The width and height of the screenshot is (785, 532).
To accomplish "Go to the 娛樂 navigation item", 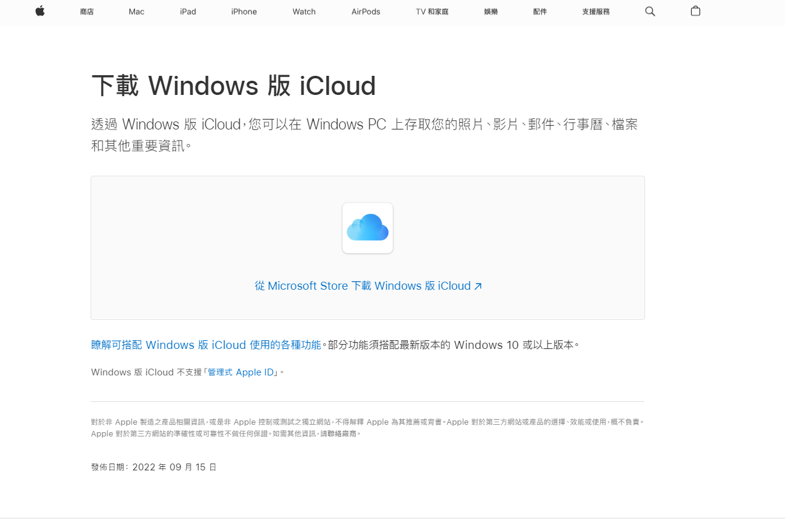I will [491, 12].
